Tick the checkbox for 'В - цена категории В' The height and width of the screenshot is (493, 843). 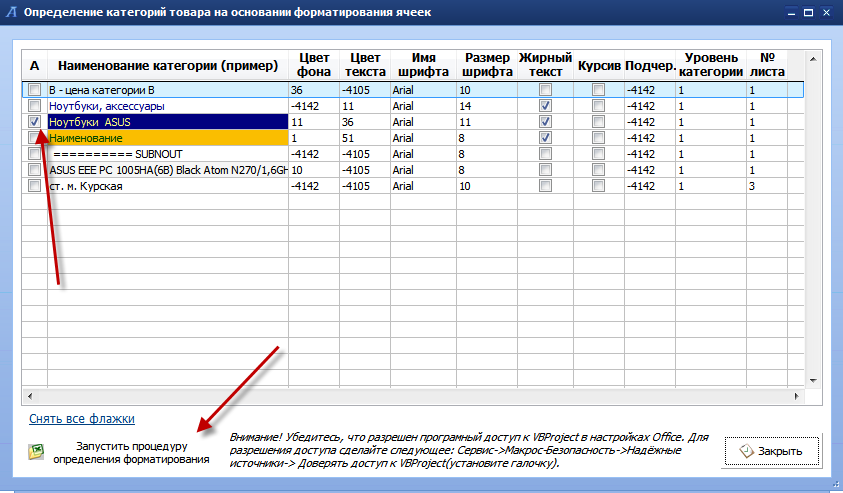pos(34,90)
